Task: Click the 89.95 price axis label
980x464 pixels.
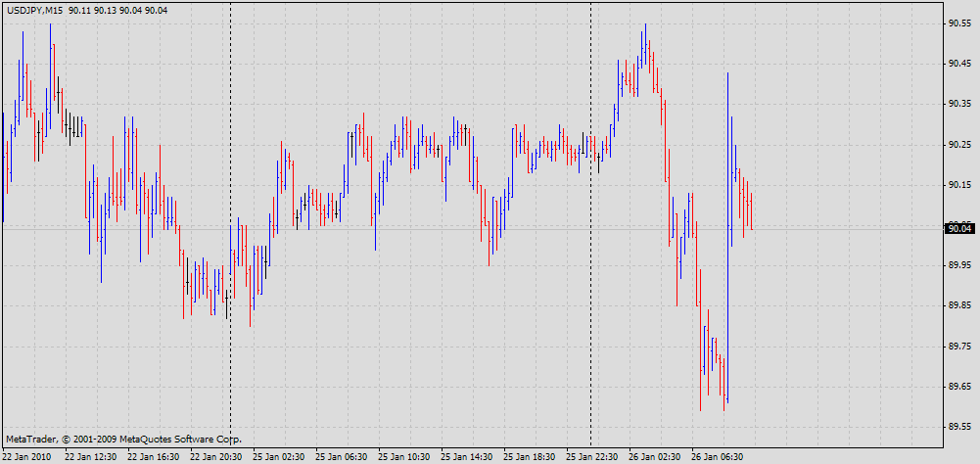Action: (959, 265)
